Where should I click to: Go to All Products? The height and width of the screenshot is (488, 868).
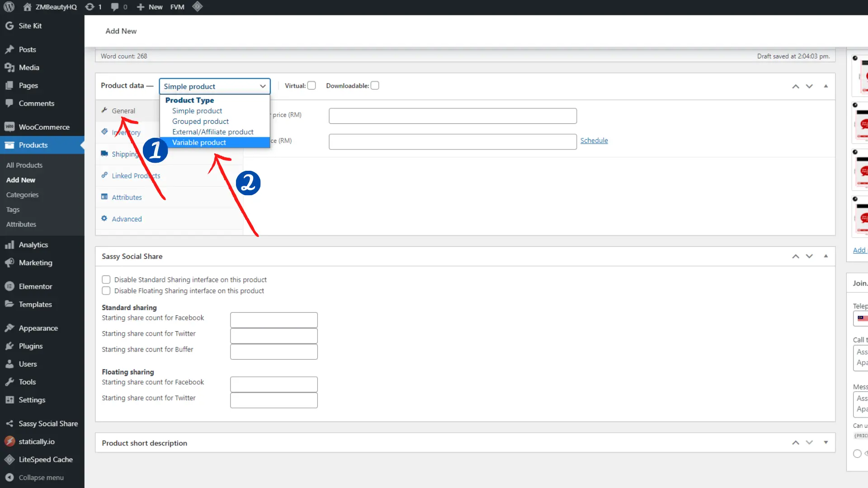24,165
